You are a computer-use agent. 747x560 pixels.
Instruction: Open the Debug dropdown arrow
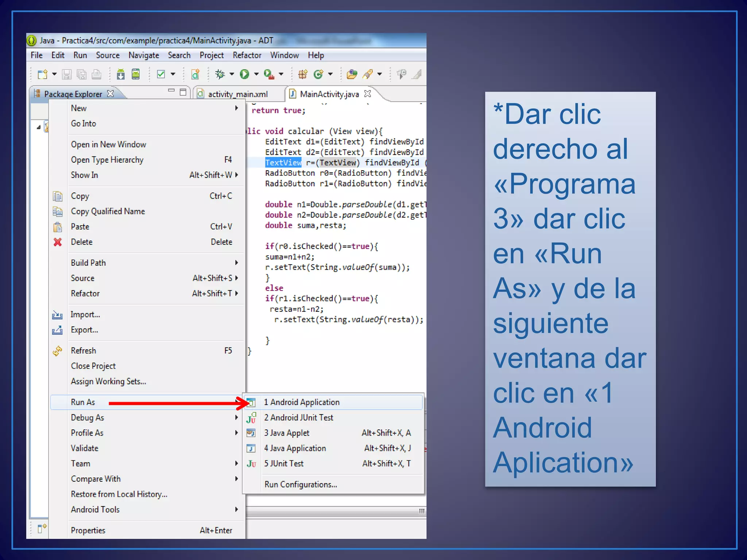point(232,74)
